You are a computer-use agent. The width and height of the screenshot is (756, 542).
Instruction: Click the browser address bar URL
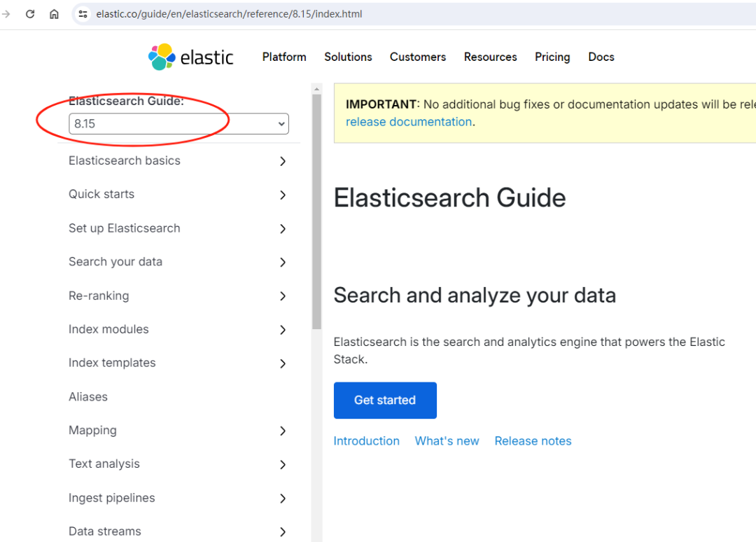[229, 14]
